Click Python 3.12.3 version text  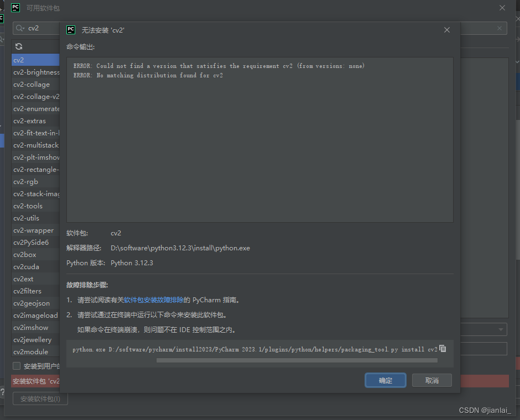(x=132, y=262)
